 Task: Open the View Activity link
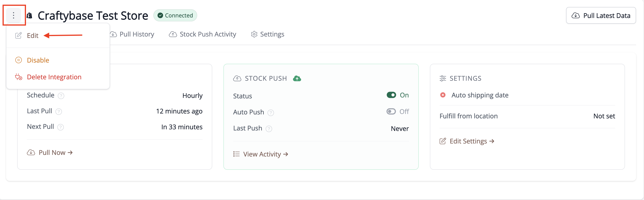261,154
